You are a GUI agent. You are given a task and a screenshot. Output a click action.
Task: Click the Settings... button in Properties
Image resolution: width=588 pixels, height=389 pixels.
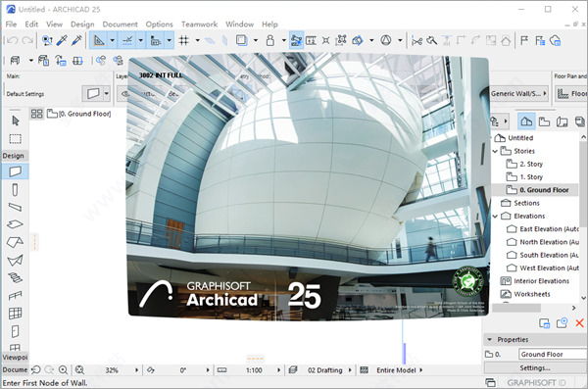click(x=535, y=368)
